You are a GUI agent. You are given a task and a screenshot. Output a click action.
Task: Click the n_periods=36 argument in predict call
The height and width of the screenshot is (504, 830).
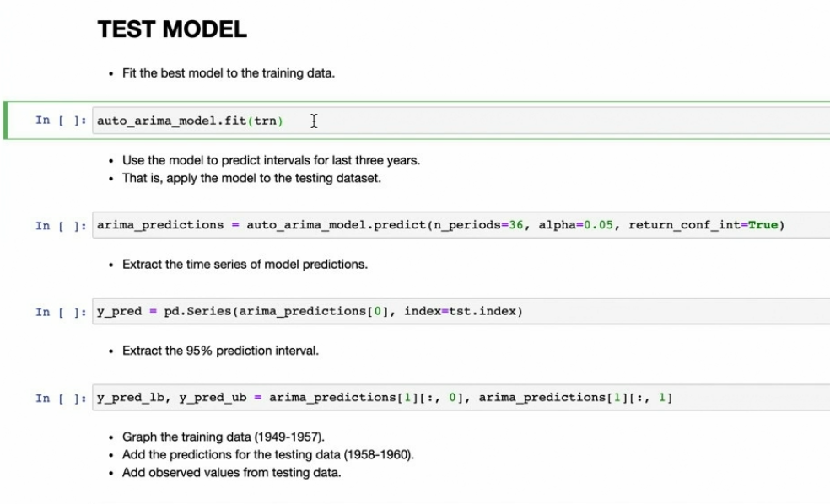483,225
